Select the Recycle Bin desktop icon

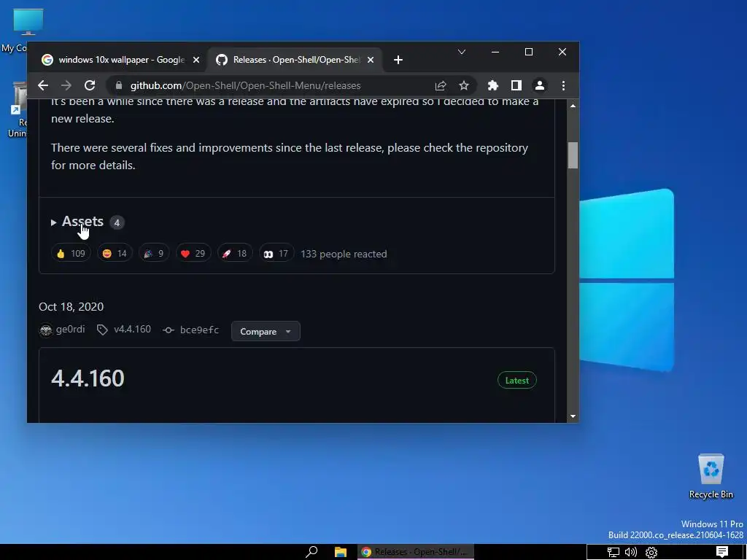[711, 476]
